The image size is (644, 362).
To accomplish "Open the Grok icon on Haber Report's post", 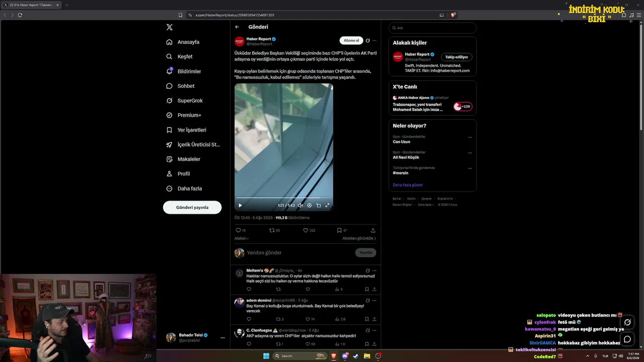I will coord(368,41).
